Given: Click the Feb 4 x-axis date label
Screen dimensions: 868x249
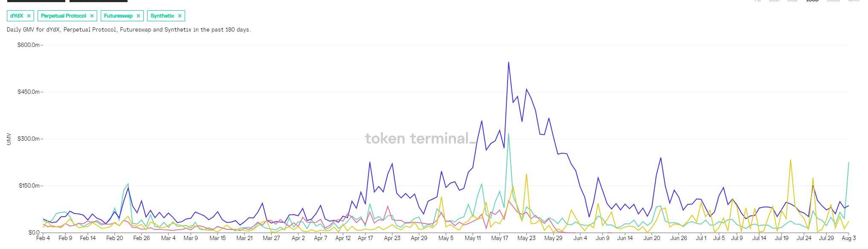Looking at the screenshot, I should pyautogui.click(x=43, y=238).
